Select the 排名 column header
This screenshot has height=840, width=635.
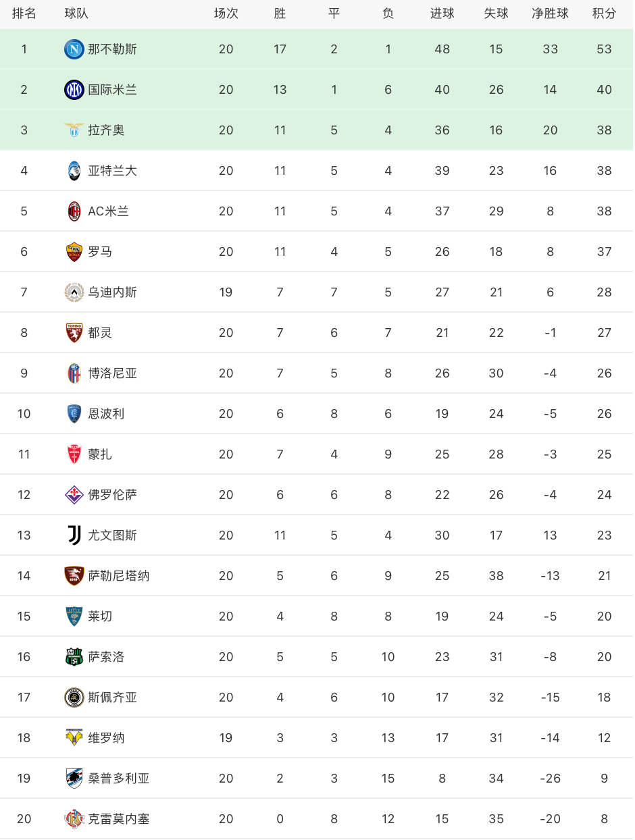click(x=24, y=14)
